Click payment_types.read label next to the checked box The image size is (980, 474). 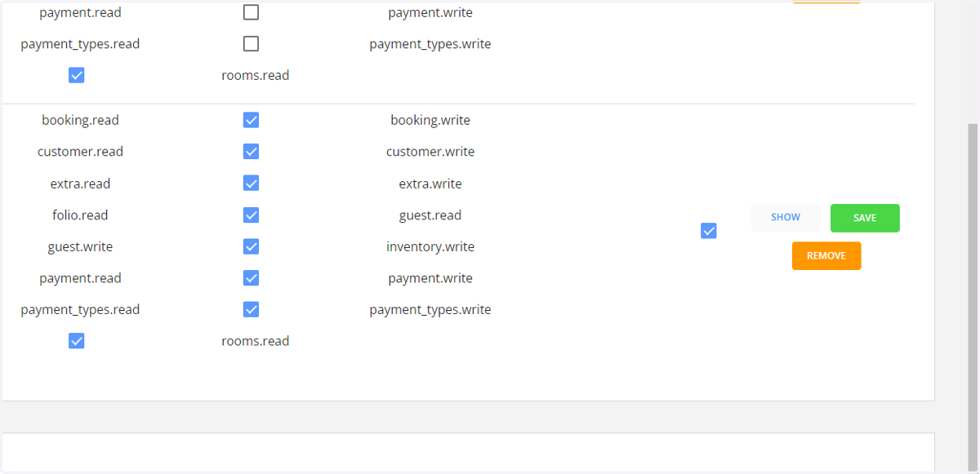point(80,310)
